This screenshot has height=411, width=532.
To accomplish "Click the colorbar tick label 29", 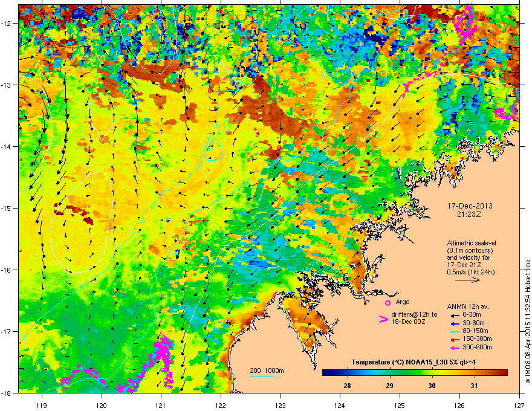I will click(389, 386).
